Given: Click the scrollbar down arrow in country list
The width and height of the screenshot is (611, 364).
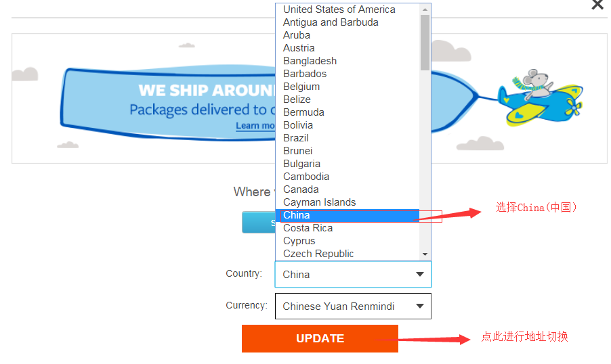Looking at the screenshot, I should 425,254.
